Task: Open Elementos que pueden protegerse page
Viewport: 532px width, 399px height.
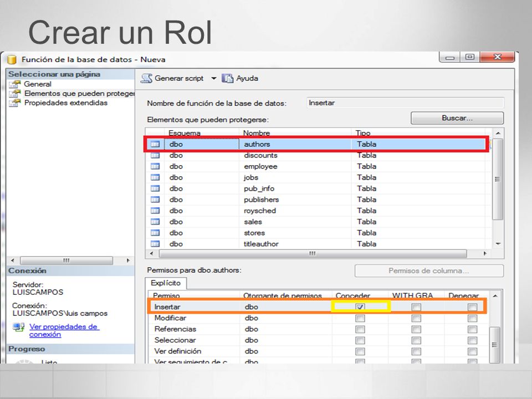Action: [79, 94]
